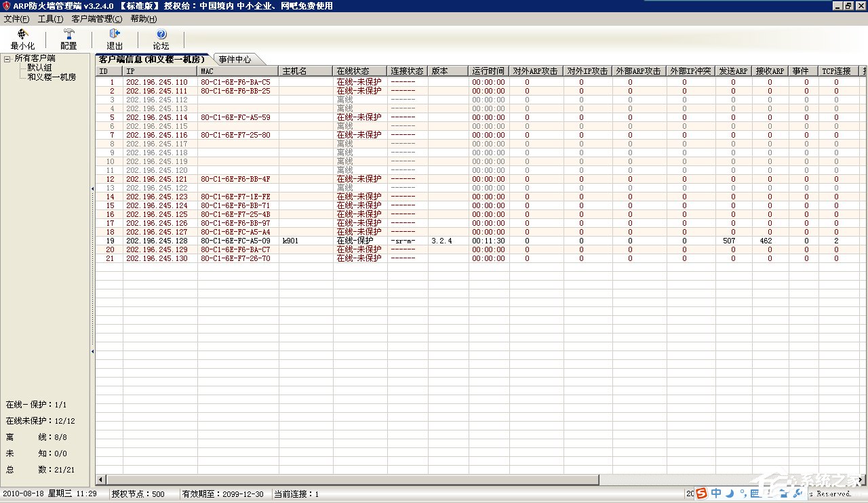Open the 文件(F) menu

tap(16, 19)
